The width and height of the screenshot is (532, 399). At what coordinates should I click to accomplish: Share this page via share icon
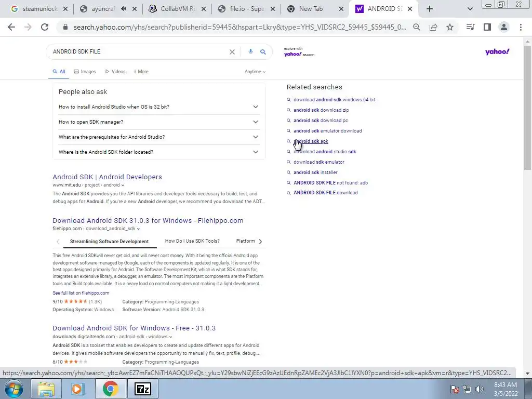click(x=433, y=27)
